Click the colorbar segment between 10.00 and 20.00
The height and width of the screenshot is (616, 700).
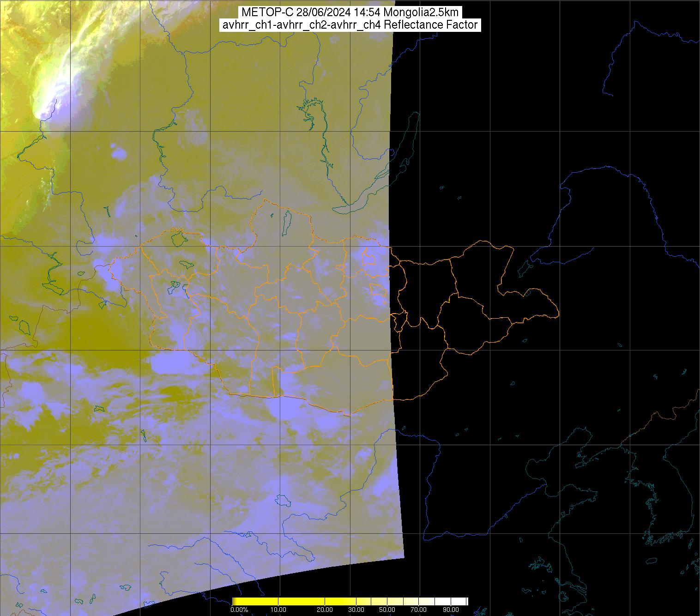[302, 601]
